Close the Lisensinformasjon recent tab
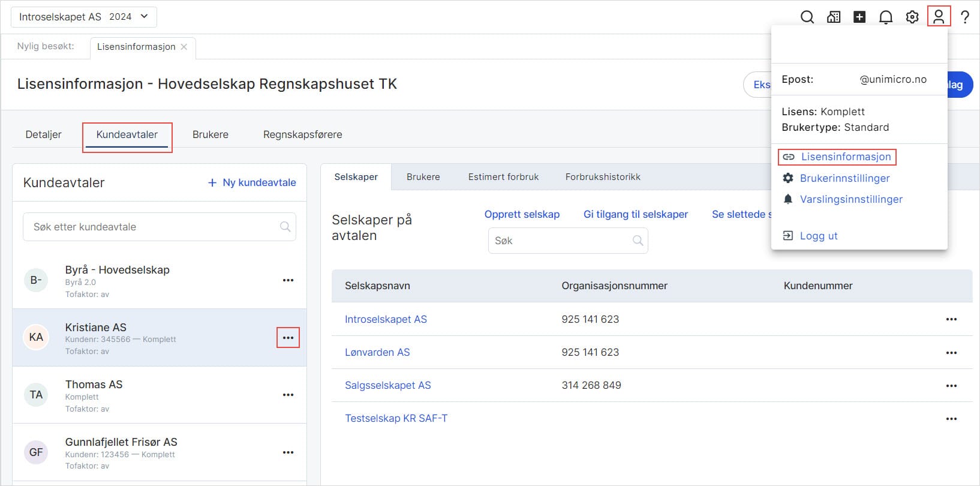This screenshot has height=486, width=980. pos(184,47)
